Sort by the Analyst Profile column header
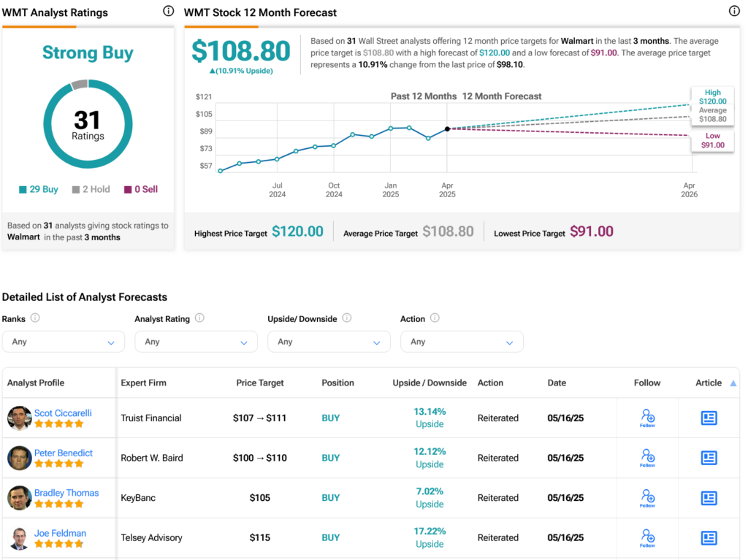Image resolution: width=748 pixels, height=560 pixels. coord(36,383)
